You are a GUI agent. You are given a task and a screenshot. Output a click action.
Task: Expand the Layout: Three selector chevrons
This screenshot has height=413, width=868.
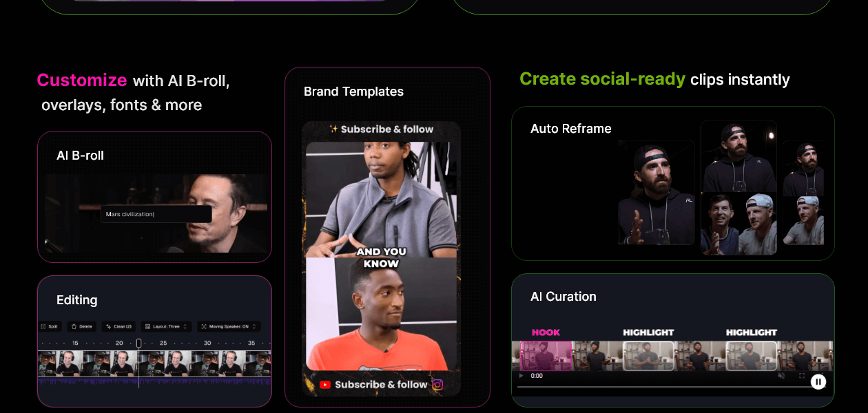[185, 326]
